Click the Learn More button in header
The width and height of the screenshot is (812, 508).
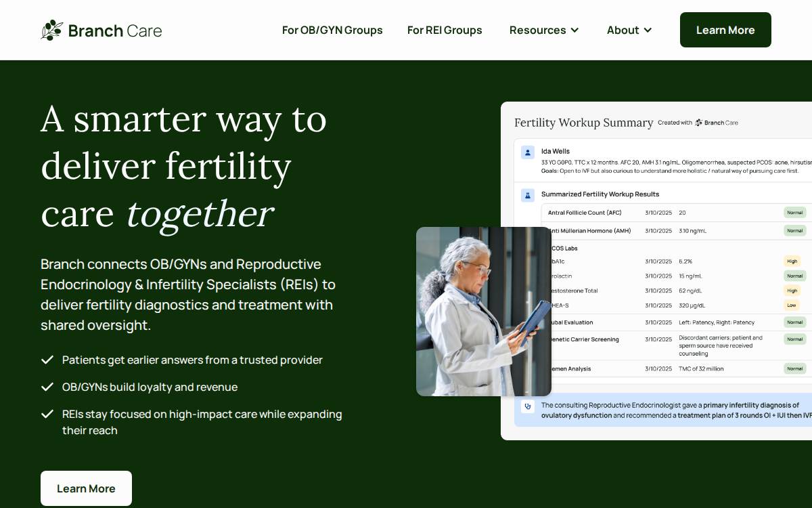click(x=725, y=30)
